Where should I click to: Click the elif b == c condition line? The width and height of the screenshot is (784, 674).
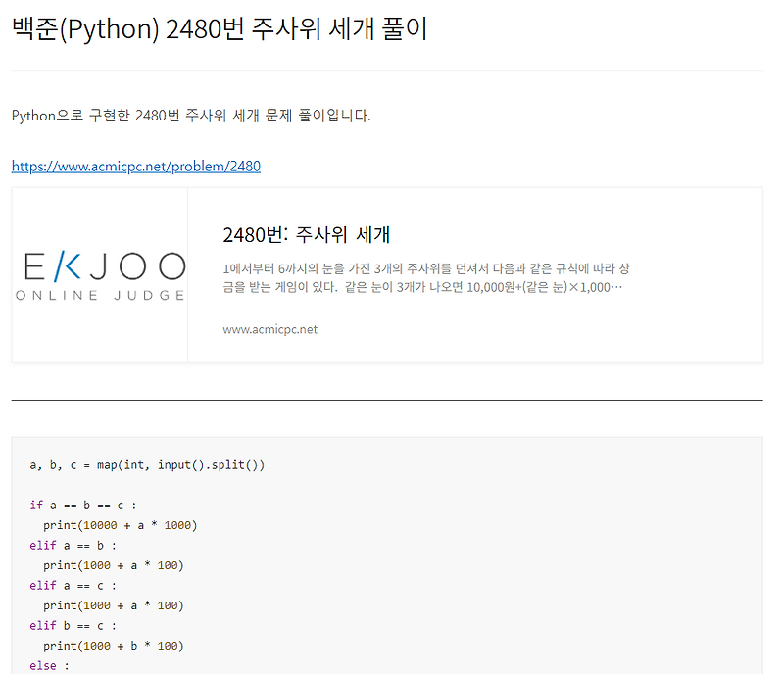[73, 625]
